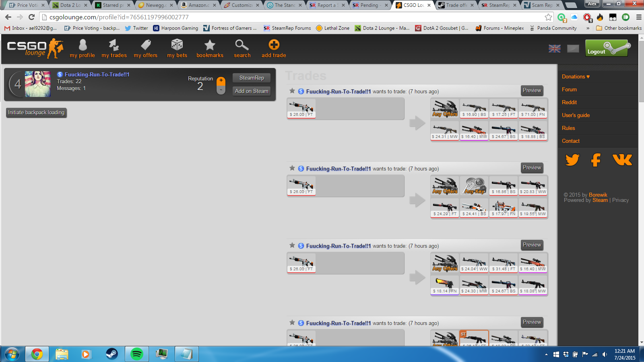Screen dimensions: 644x362
Task: Click the search magnifier icon
Action: coord(242,45)
